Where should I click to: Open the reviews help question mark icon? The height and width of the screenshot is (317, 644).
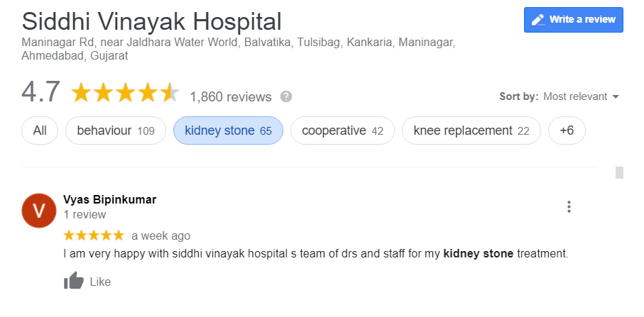coord(286,96)
